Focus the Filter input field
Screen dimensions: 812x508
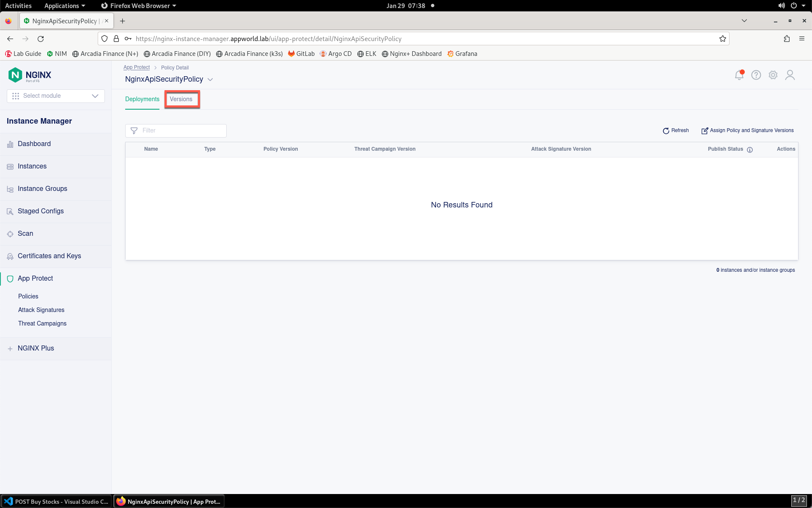tap(176, 130)
